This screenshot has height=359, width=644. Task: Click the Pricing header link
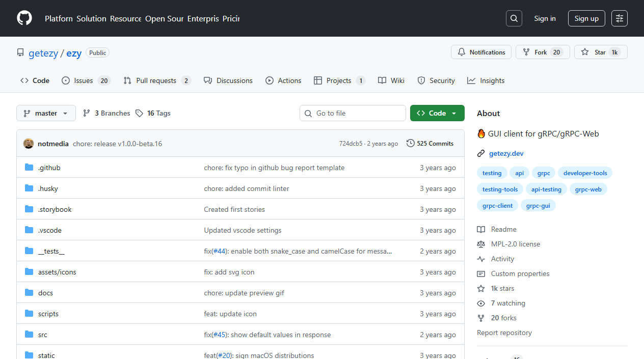[x=231, y=18]
